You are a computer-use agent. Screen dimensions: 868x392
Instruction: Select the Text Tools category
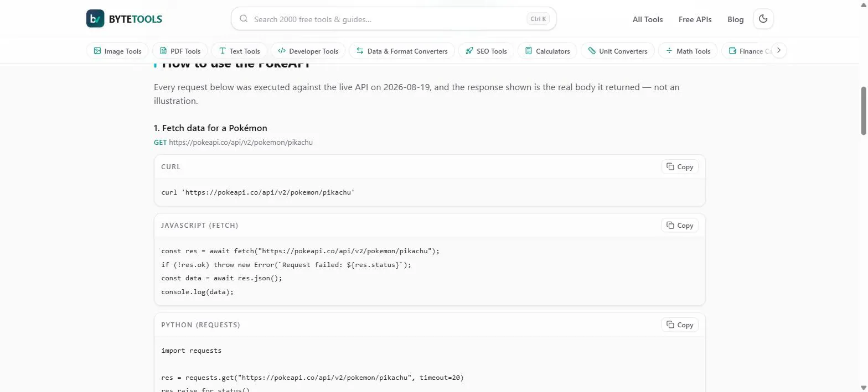point(239,51)
